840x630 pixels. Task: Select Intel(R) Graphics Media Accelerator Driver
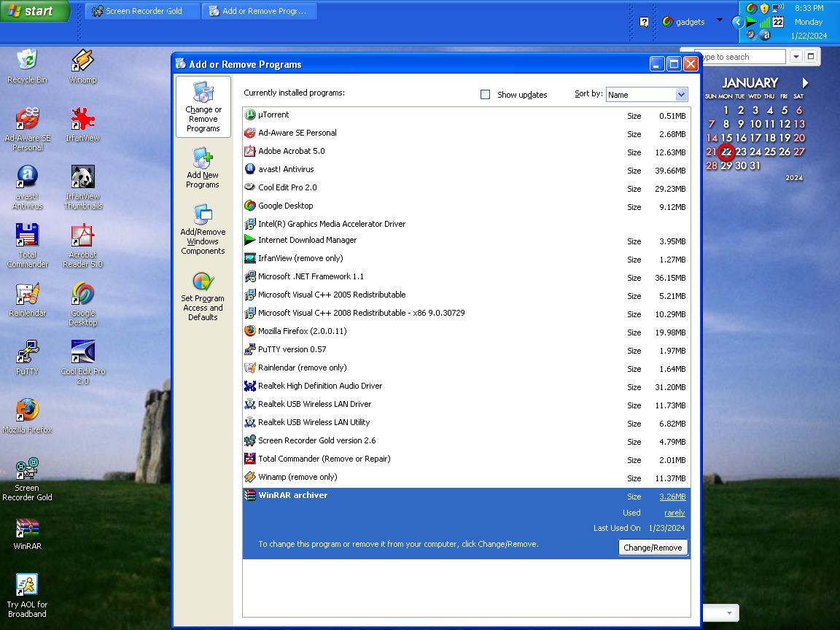coord(466,224)
